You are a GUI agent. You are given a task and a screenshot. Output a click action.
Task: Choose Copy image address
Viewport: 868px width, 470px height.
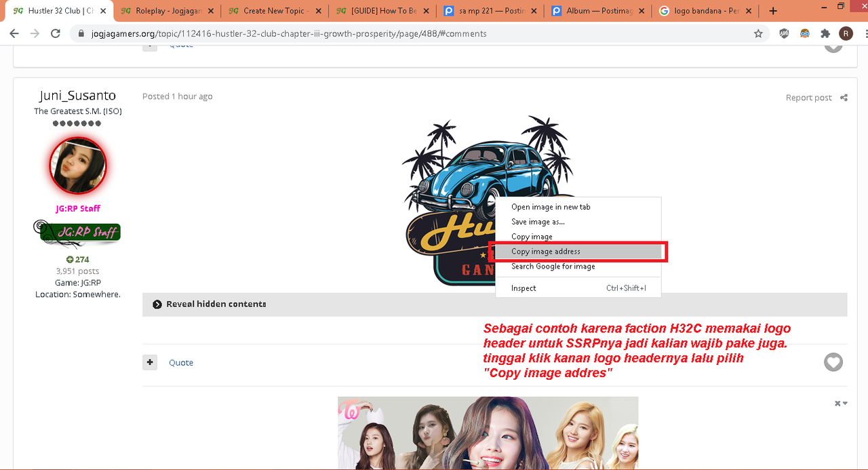coord(578,252)
